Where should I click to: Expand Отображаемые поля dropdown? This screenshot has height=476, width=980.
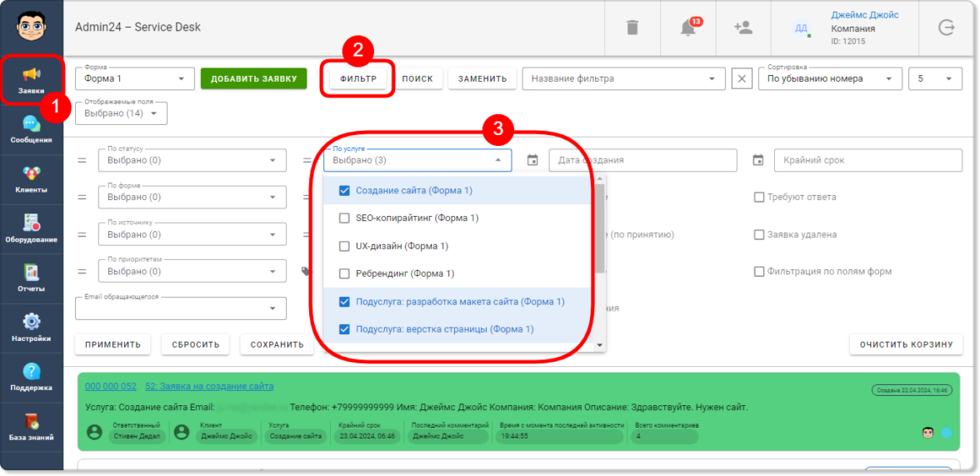click(122, 113)
